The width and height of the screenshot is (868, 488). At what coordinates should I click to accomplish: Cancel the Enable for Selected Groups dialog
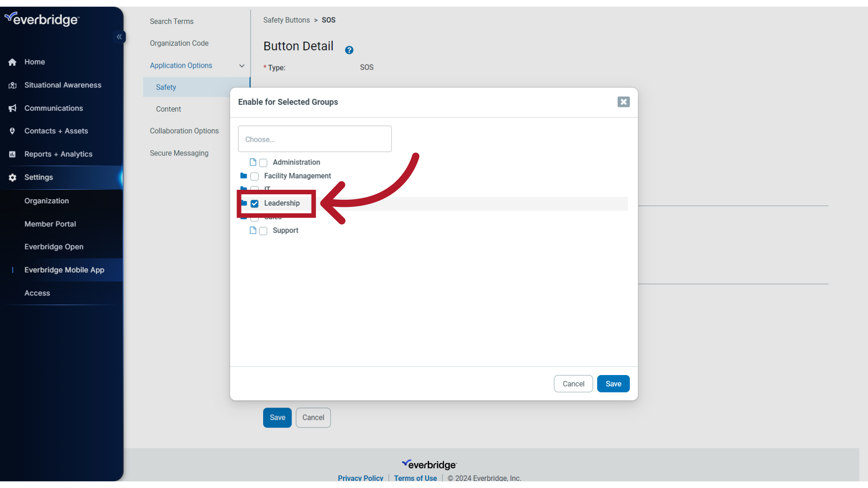(x=573, y=383)
